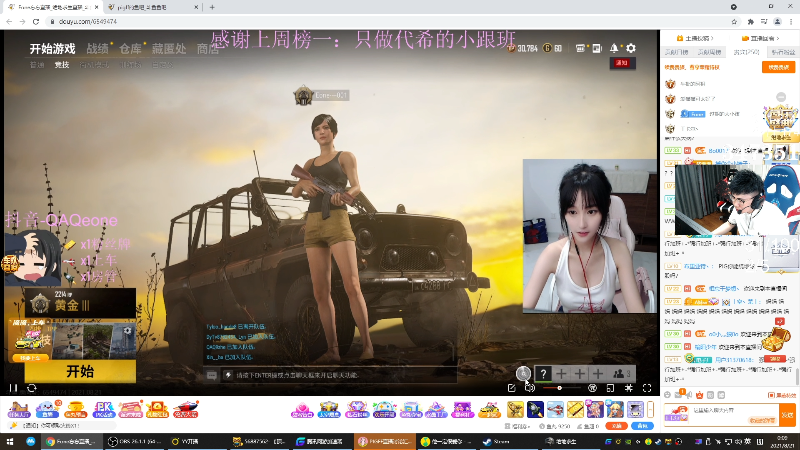Switch to the first ranking tab
This screenshot has width=800, height=450.
click(x=676, y=52)
